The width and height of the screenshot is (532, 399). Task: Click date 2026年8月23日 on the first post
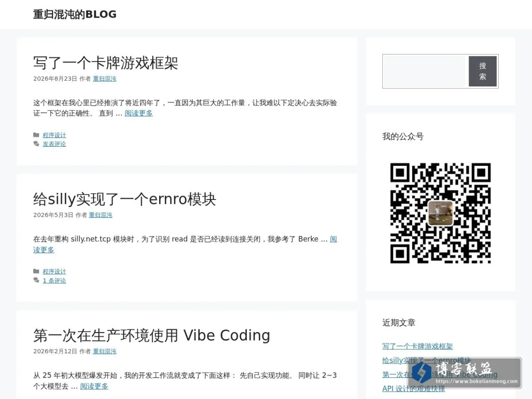tap(55, 78)
